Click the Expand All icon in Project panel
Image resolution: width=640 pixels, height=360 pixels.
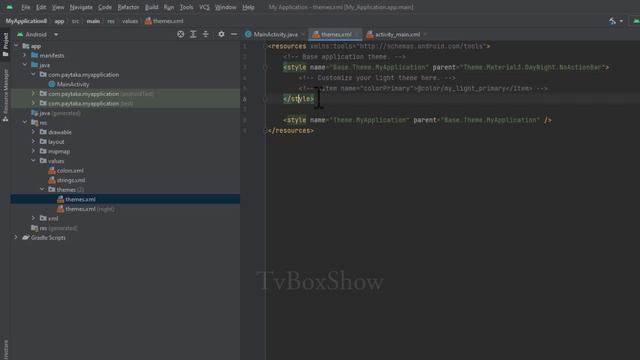tap(193, 34)
